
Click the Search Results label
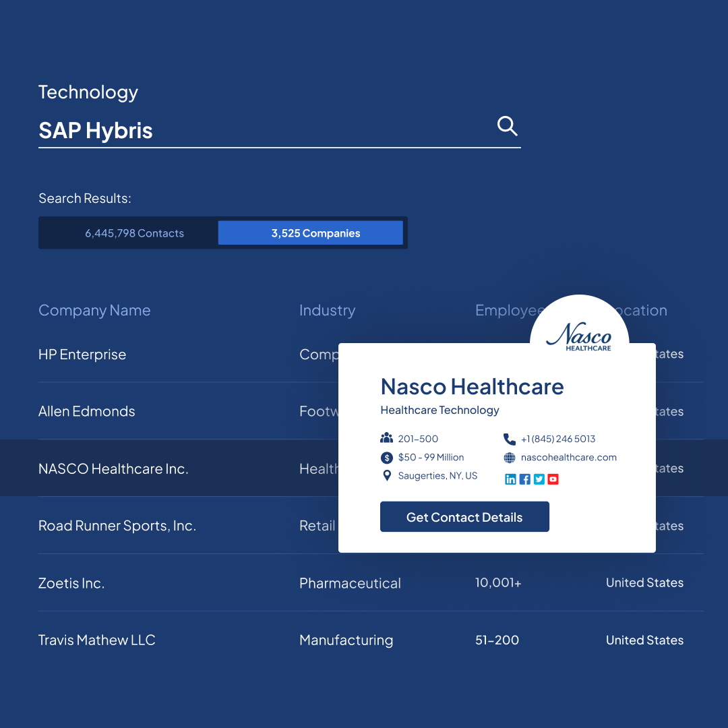click(85, 198)
